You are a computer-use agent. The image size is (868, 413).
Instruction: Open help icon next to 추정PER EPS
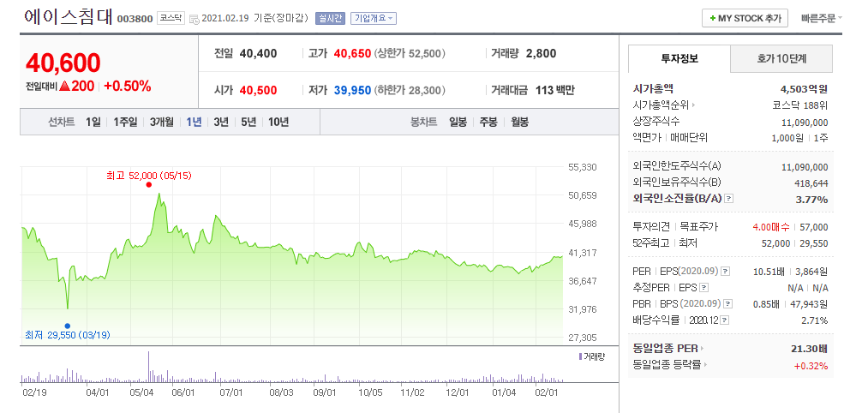tap(703, 288)
